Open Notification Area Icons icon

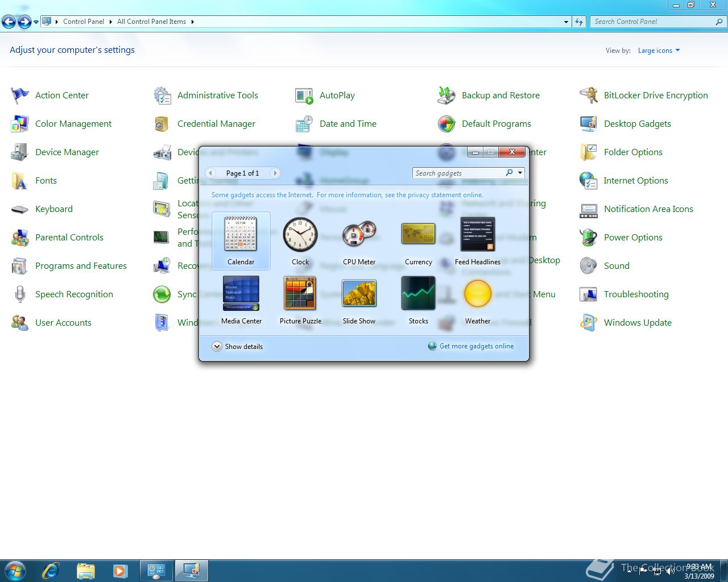[x=589, y=210]
